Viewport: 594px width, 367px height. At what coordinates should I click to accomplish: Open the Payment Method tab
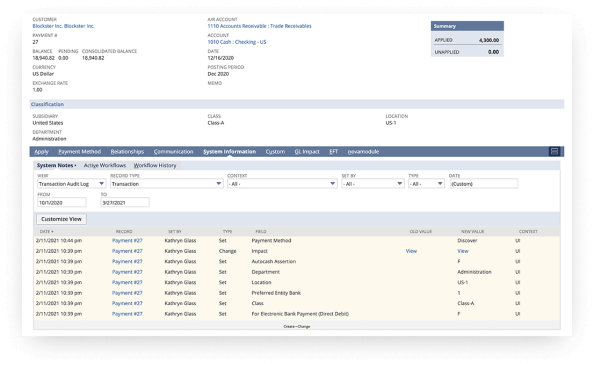pos(80,151)
